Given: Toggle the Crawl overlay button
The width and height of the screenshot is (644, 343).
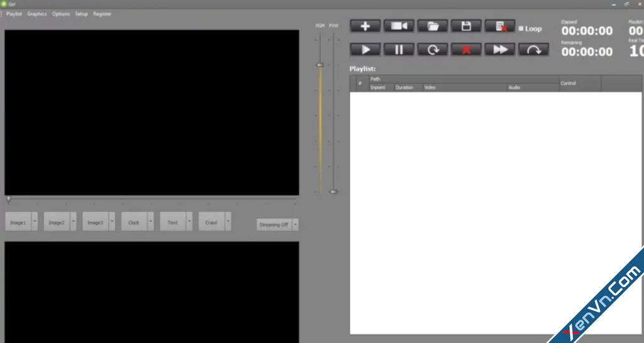Looking at the screenshot, I should click(211, 222).
